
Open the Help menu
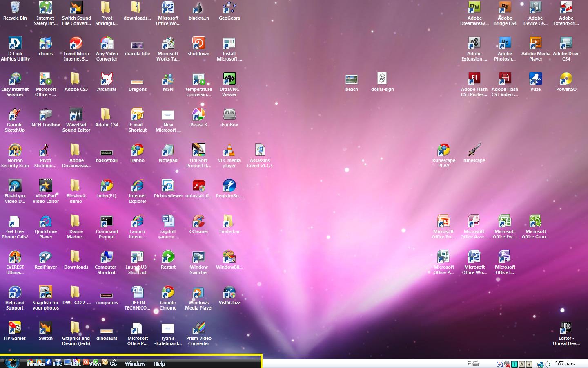pos(160,364)
